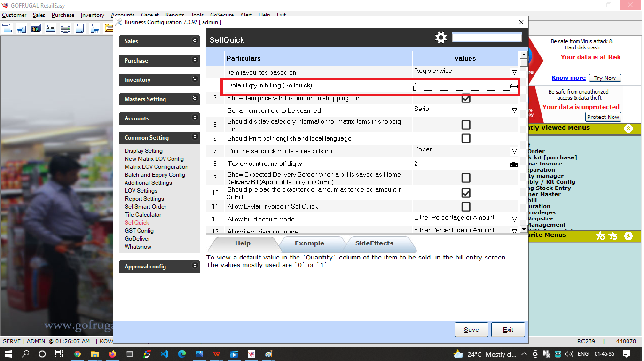The width and height of the screenshot is (644, 361).
Task: Expand the Approval config section
Action: coord(159,267)
